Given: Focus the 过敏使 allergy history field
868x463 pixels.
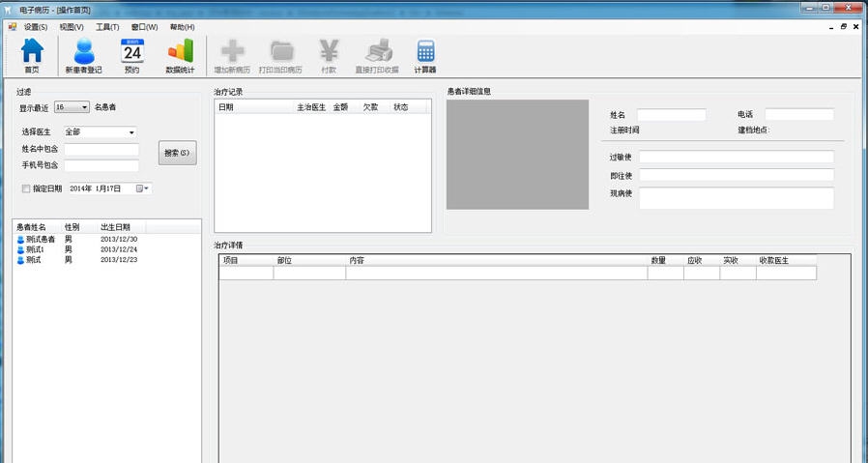Looking at the screenshot, I should [737, 157].
